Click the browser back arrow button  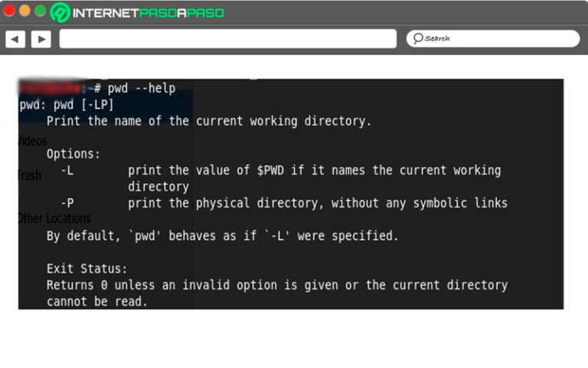15,39
